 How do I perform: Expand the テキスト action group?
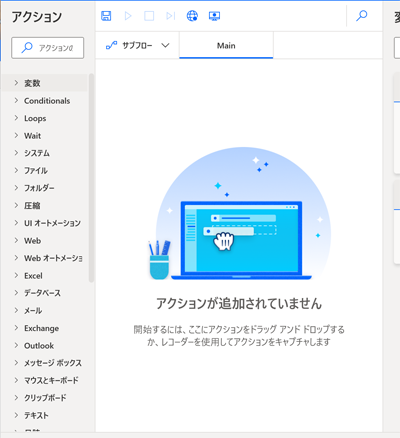45,415
